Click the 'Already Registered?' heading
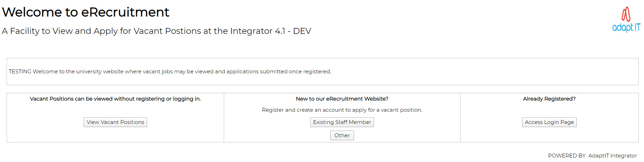The image size is (644, 162). point(549,99)
